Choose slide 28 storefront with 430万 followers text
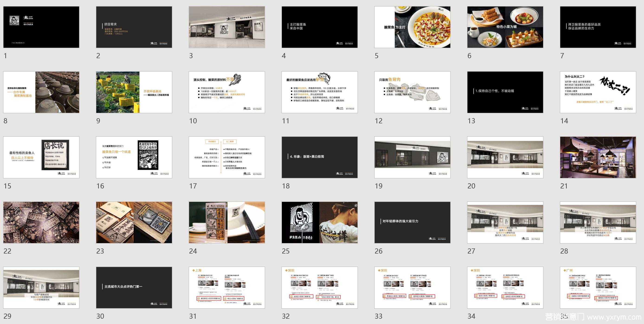Image resolution: width=644 pixels, height=324 pixels. (598, 222)
